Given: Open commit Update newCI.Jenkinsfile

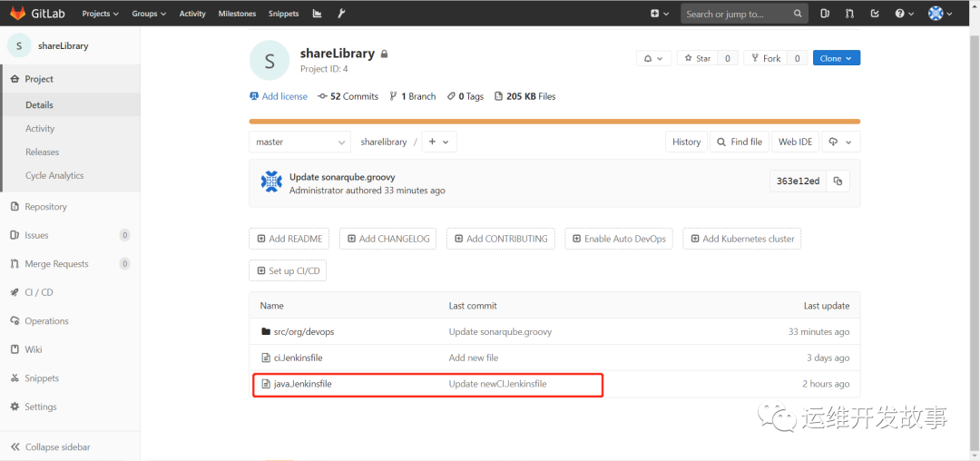Looking at the screenshot, I should (497, 384).
